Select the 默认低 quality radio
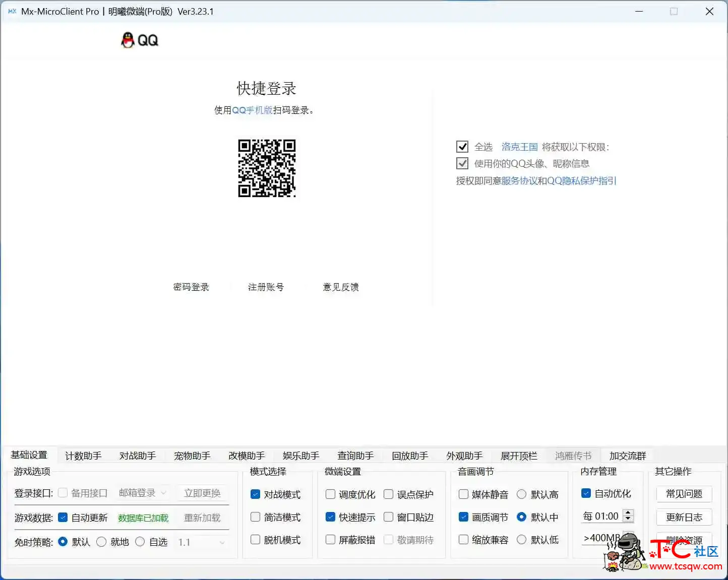 click(522, 540)
